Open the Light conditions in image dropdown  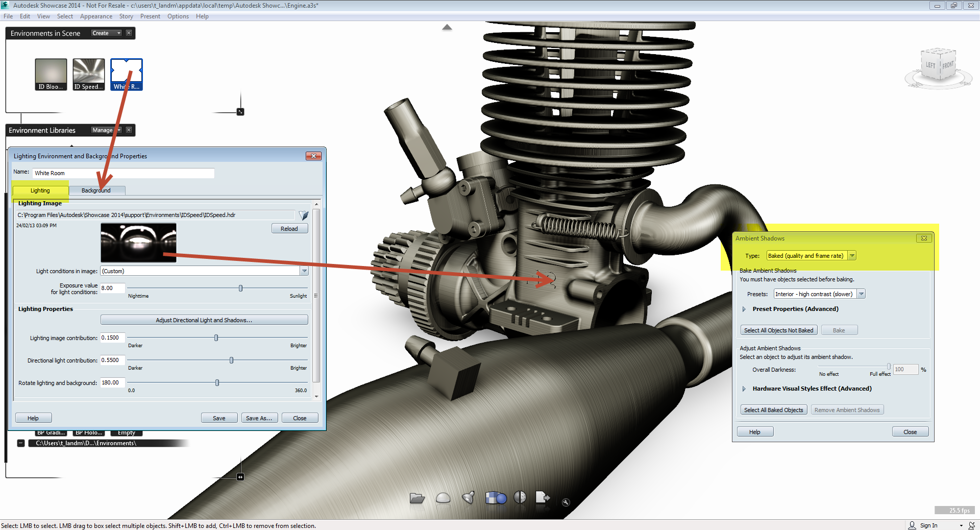305,271
